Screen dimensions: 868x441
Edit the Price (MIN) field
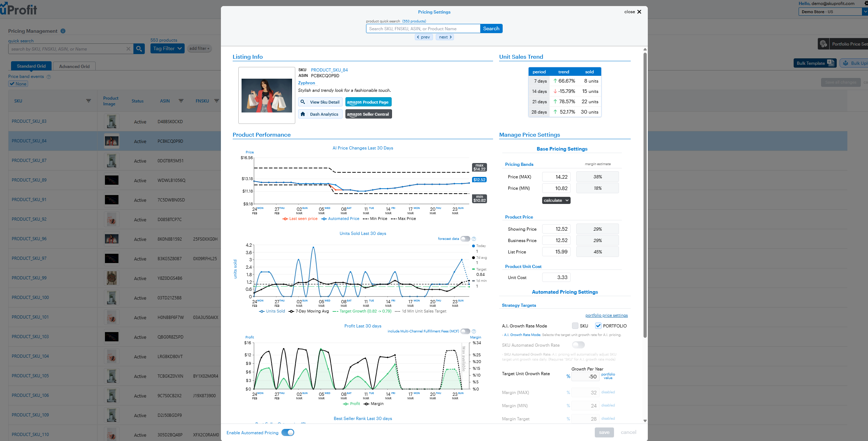pyautogui.click(x=556, y=188)
